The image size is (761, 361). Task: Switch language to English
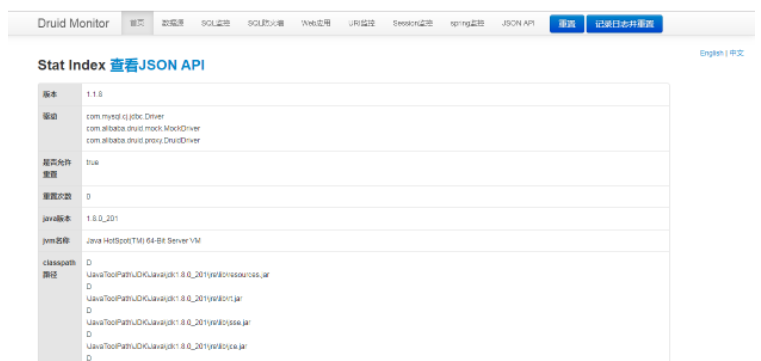click(x=711, y=53)
